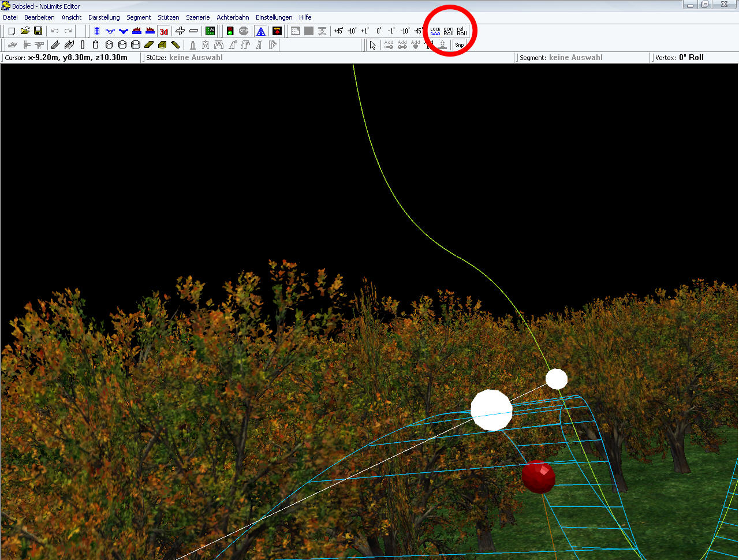
Task: Click the plus zoom-in icon
Action: click(x=180, y=31)
